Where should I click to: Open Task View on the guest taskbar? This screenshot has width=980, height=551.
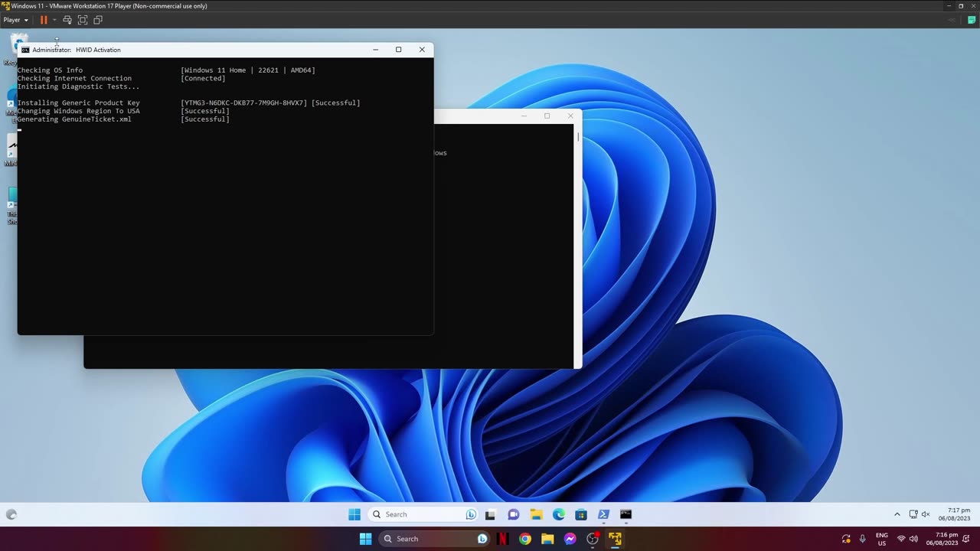click(x=490, y=514)
